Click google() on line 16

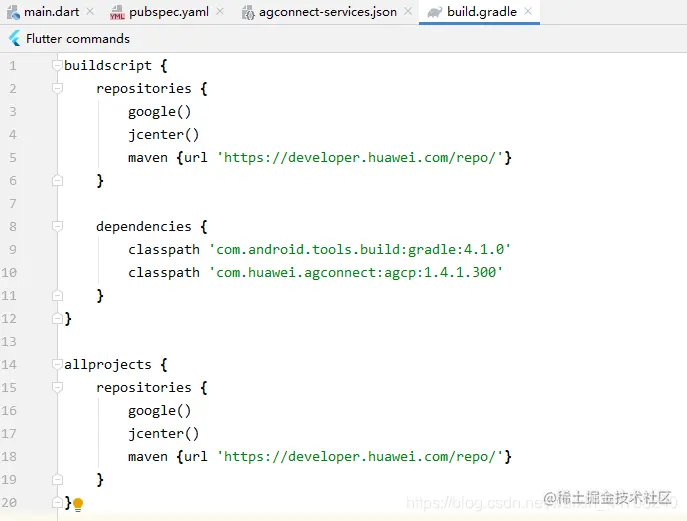159,411
